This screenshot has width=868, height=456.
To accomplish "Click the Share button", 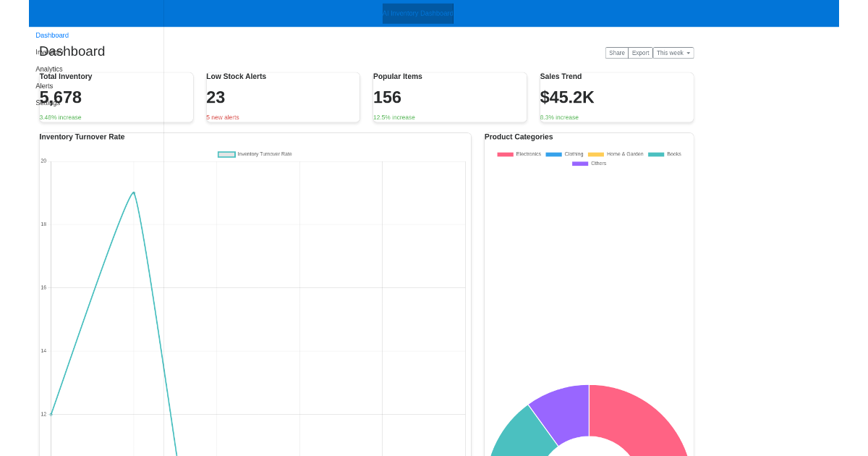I will pyautogui.click(x=616, y=53).
